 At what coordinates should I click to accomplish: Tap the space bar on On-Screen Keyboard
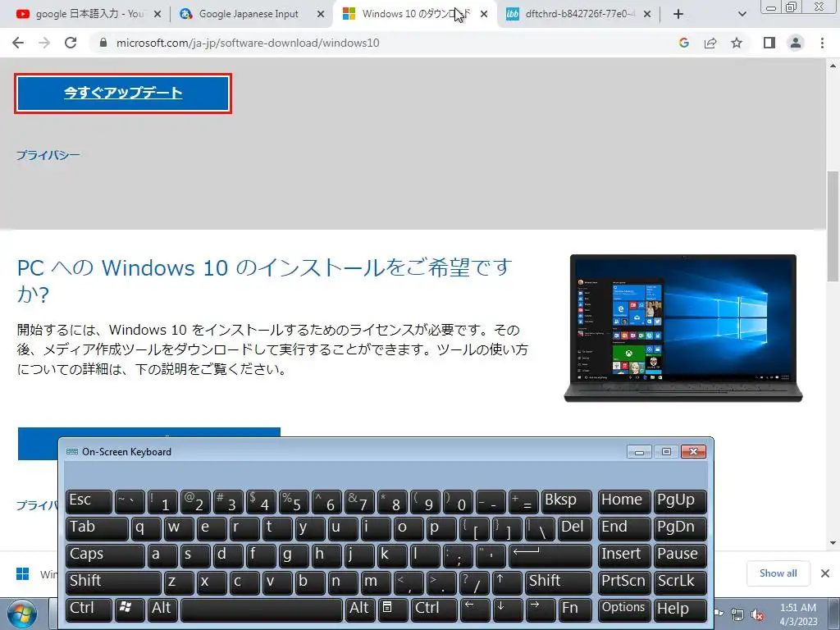click(262, 609)
